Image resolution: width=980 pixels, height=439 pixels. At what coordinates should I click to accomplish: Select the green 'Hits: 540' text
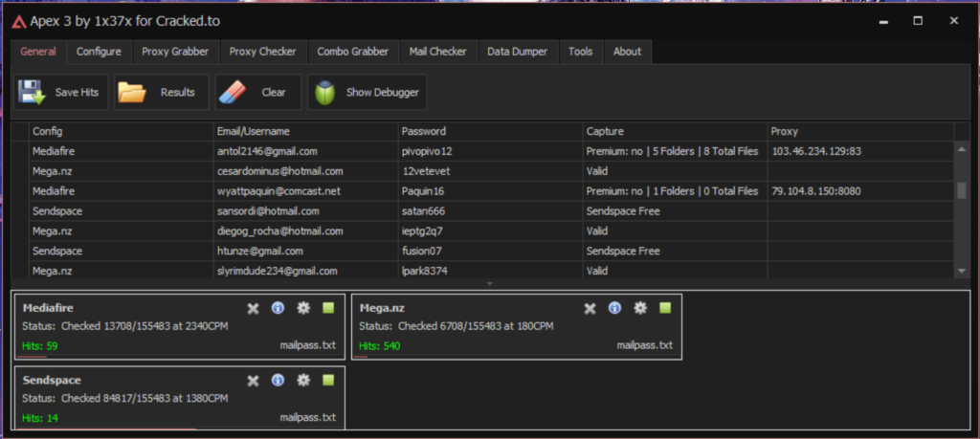tap(380, 346)
